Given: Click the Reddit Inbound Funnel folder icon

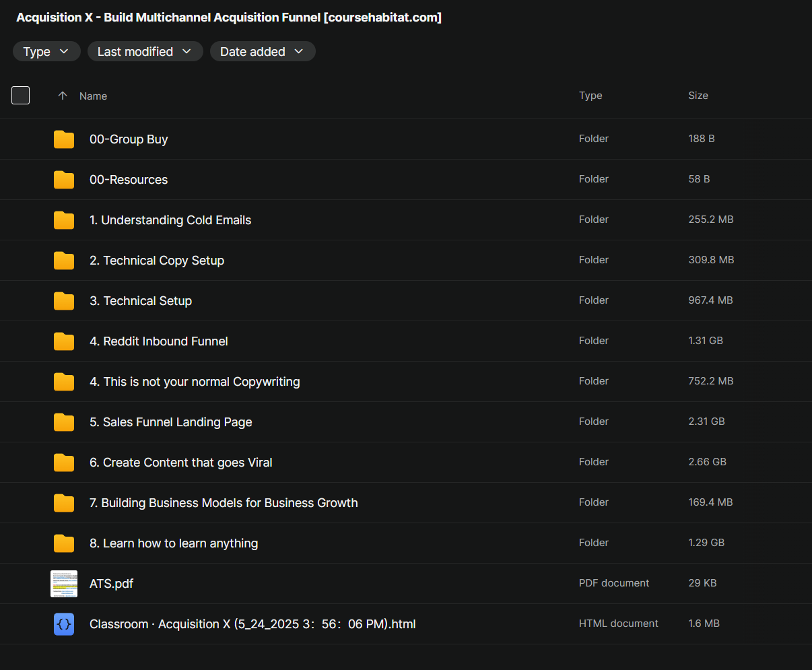Looking at the screenshot, I should click(x=64, y=341).
